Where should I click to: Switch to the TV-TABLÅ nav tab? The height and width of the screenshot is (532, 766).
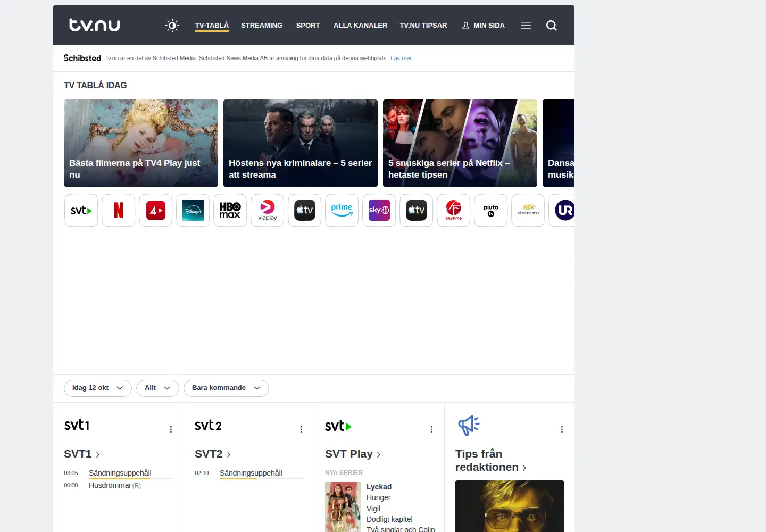(x=212, y=26)
